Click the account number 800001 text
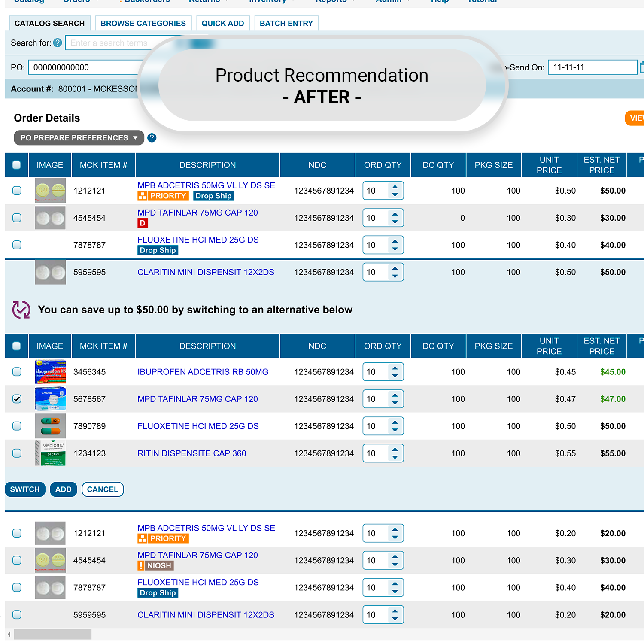Screen dimensions: 644x644 coord(72,89)
